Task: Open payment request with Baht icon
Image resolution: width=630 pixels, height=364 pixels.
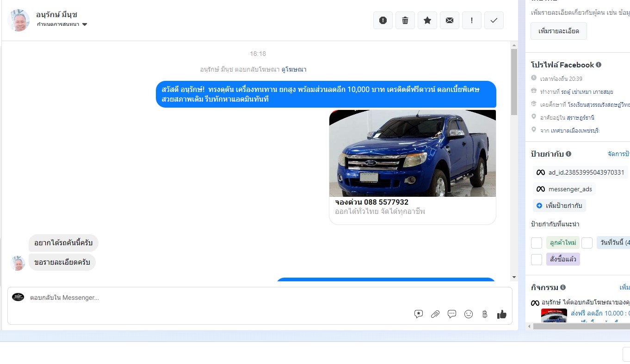Action: [x=485, y=314]
